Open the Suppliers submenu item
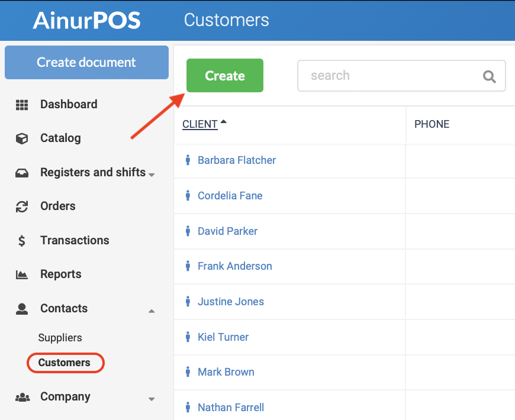The width and height of the screenshot is (515, 420). [60, 338]
